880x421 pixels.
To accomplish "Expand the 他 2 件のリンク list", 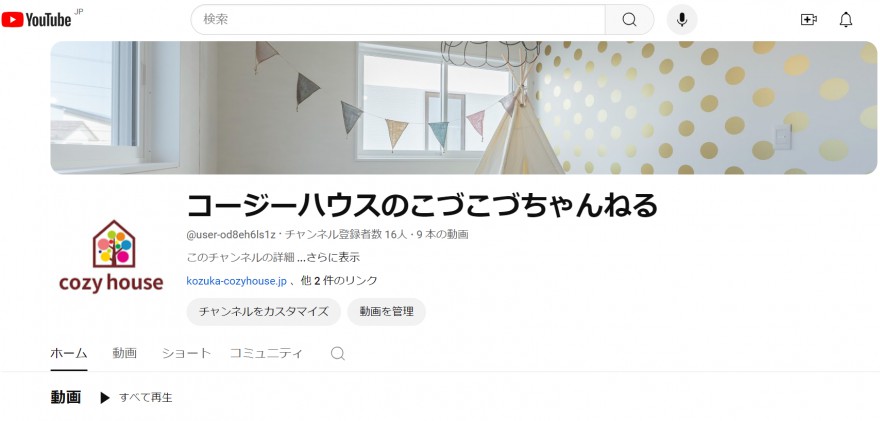I will coord(339,281).
